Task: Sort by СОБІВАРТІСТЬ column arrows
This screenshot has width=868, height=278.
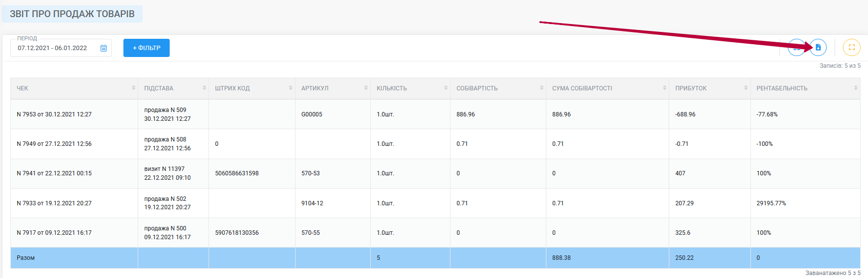Action: pos(542,88)
